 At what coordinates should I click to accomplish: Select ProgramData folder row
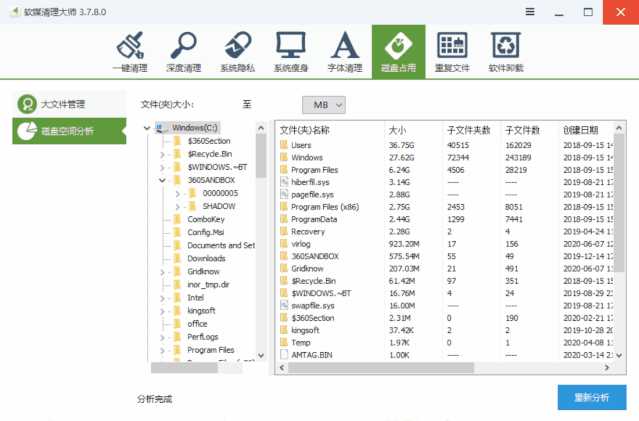pos(445,219)
